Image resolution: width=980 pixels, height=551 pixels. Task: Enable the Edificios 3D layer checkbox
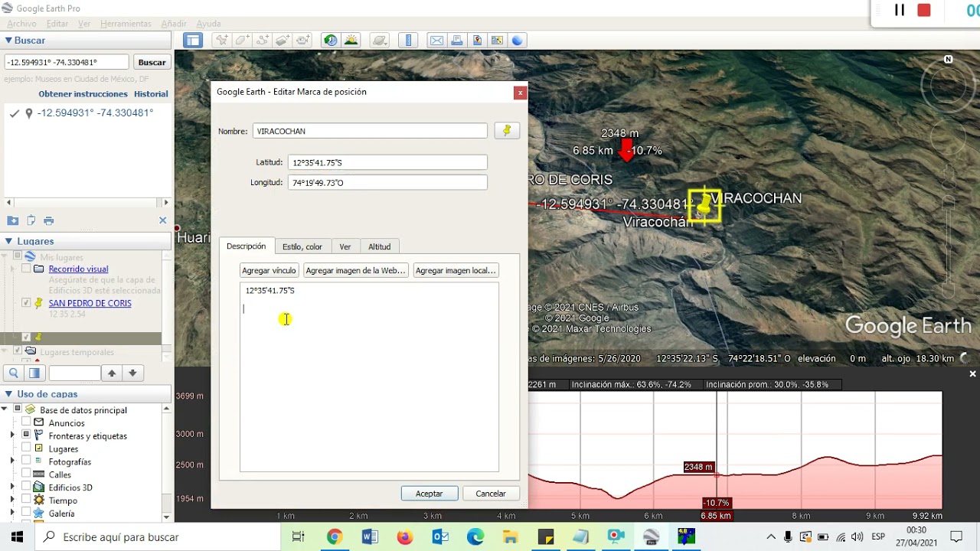click(x=27, y=487)
